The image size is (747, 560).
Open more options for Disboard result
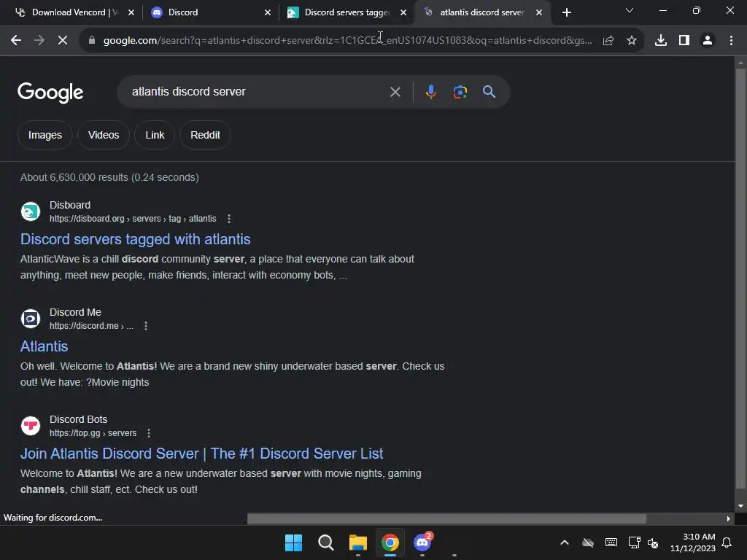coord(228,219)
